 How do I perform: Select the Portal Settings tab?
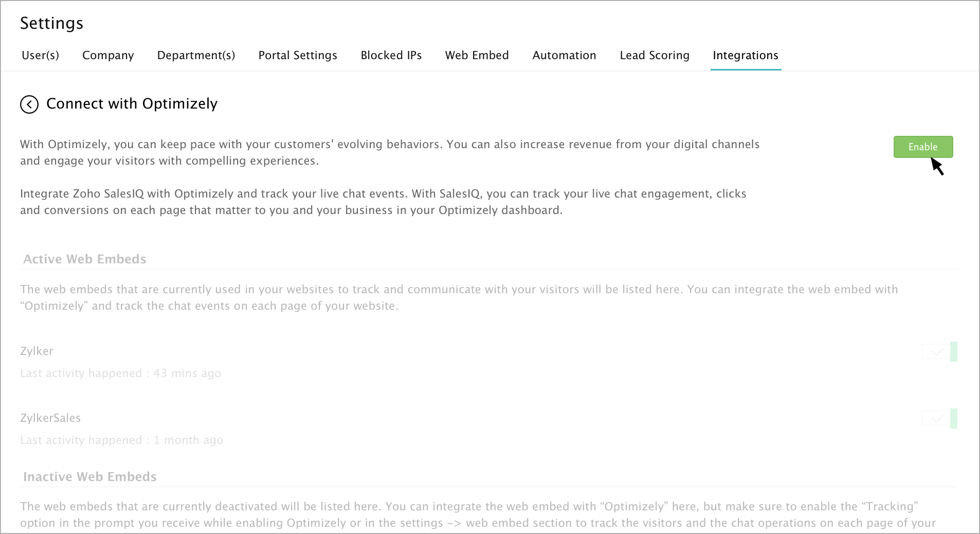(298, 55)
